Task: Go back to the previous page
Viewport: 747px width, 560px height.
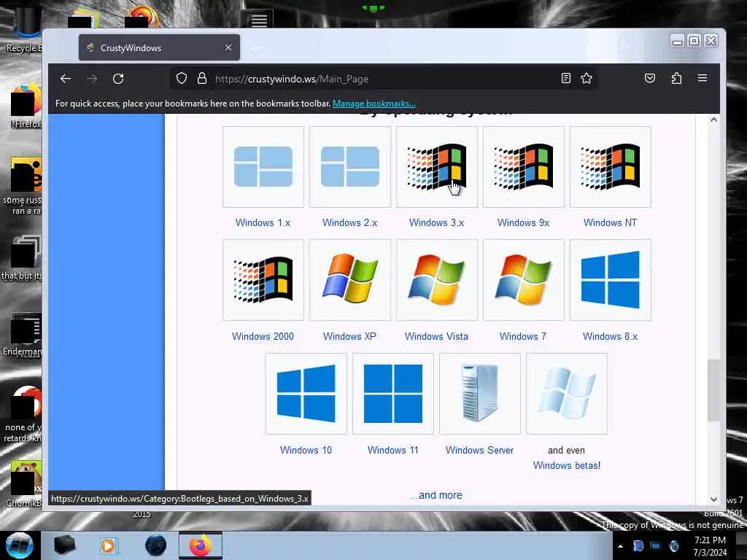Action: click(66, 79)
